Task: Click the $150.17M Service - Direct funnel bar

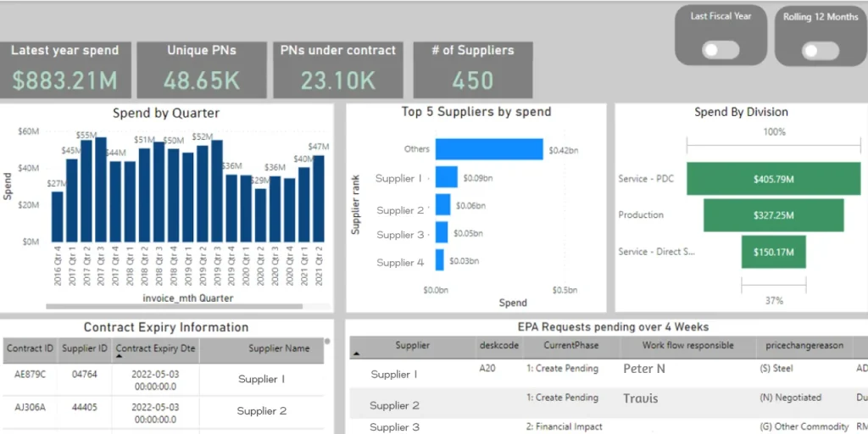Action: coord(772,252)
